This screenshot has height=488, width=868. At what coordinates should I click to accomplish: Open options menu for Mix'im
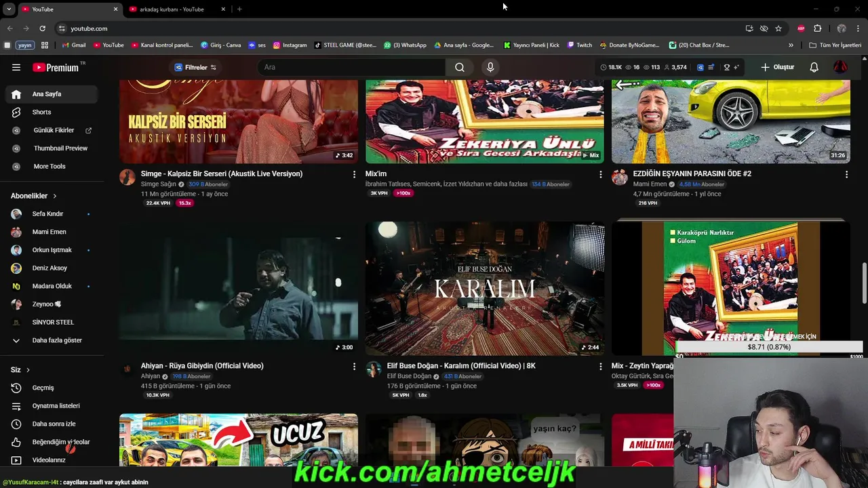[600, 174]
